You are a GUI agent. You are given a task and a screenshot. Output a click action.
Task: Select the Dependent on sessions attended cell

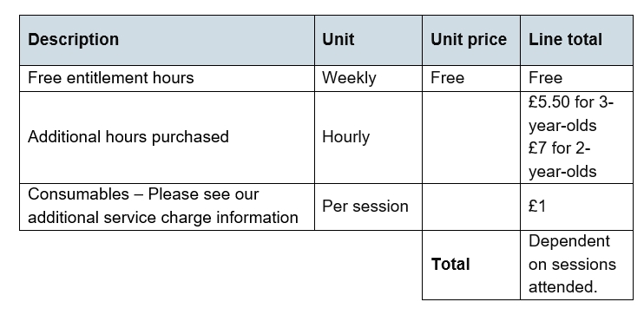click(x=576, y=265)
